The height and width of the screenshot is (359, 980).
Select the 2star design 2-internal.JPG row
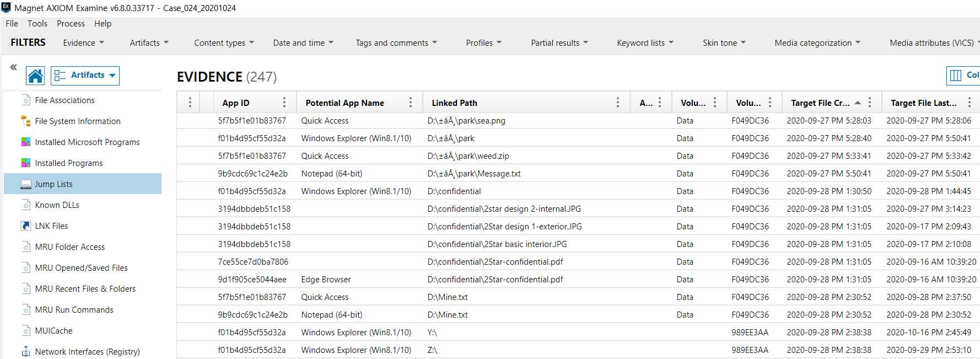click(578, 208)
